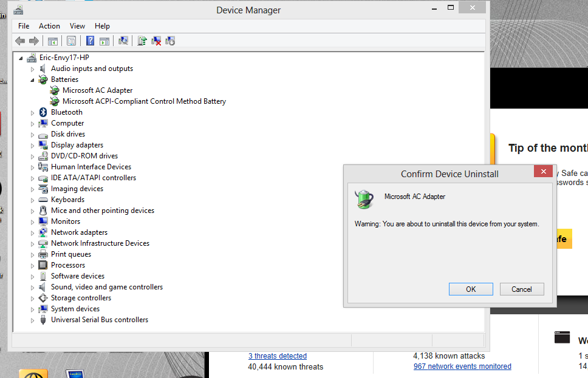The width and height of the screenshot is (588, 378).
Task: Expand Sound, video and game controllers
Action: point(32,288)
